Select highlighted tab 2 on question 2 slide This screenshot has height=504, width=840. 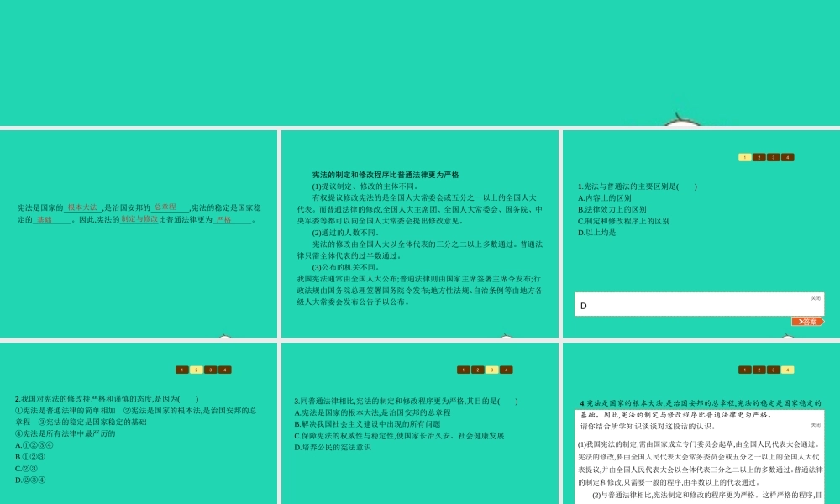coord(196,370)
